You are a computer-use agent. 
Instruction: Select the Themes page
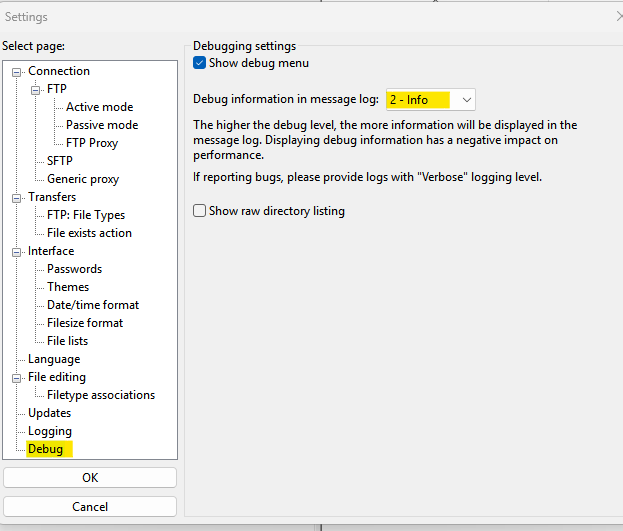(68, 287)
